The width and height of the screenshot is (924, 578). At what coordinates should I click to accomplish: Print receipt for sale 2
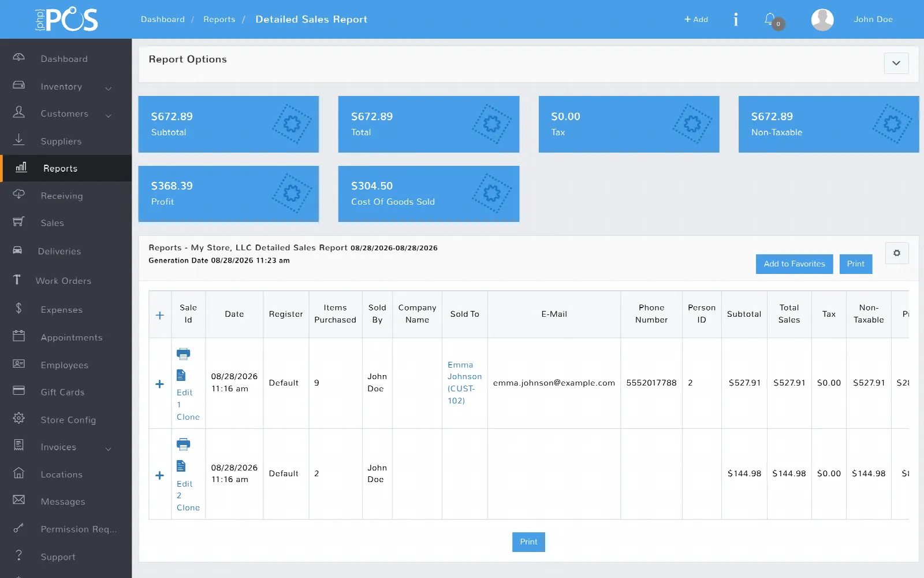[183, 444]
